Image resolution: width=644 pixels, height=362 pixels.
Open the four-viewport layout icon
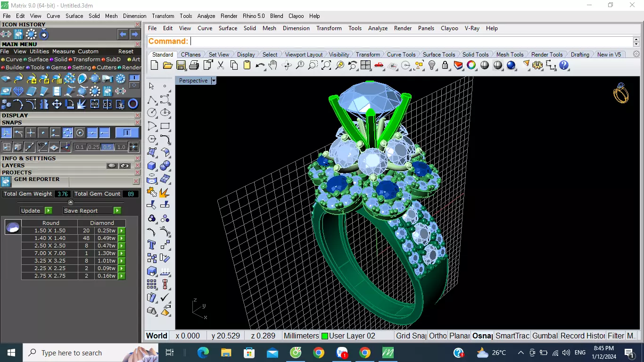365,66
